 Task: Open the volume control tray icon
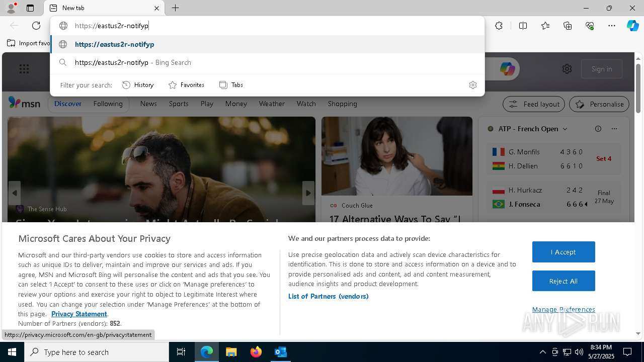tap(579, 352)
